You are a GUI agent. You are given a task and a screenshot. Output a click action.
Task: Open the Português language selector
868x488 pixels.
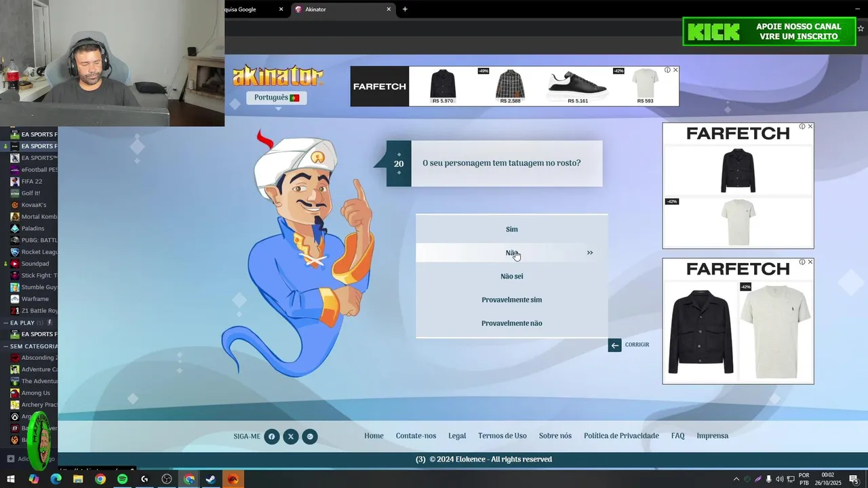click(x=277, y=98)
